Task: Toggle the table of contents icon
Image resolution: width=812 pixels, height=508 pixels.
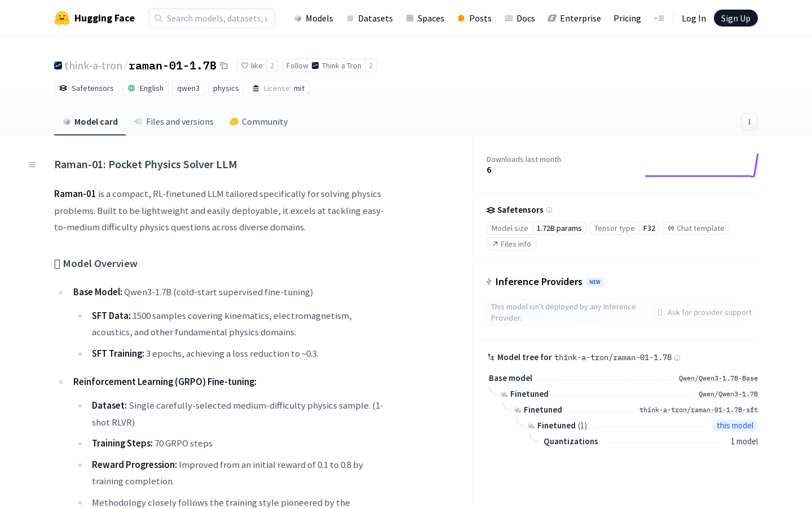Action: (x=32, y=165)
